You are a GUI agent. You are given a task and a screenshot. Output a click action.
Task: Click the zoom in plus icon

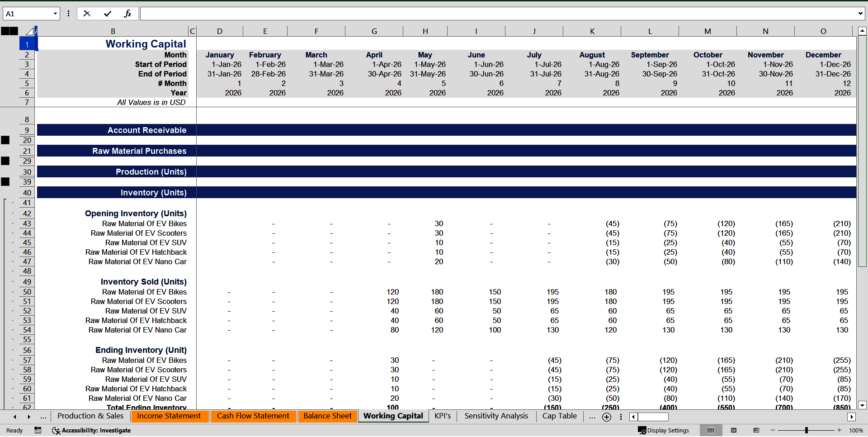click(840, 430)
